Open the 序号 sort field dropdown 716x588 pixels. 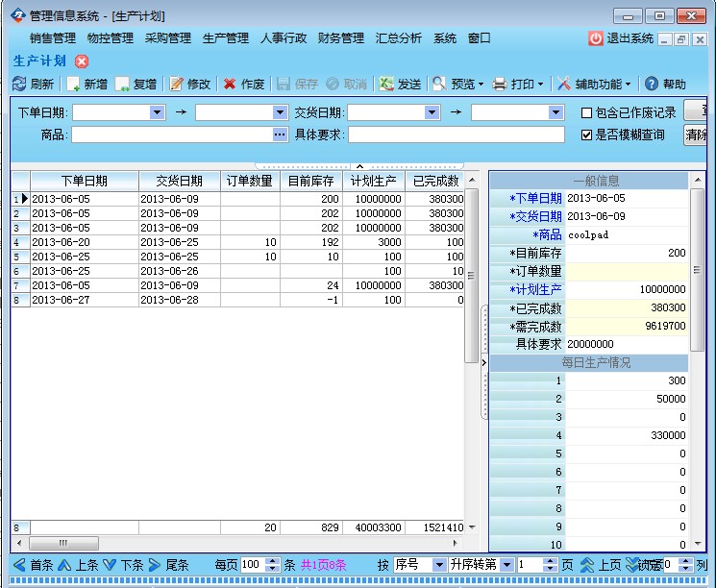coord(439,565)
